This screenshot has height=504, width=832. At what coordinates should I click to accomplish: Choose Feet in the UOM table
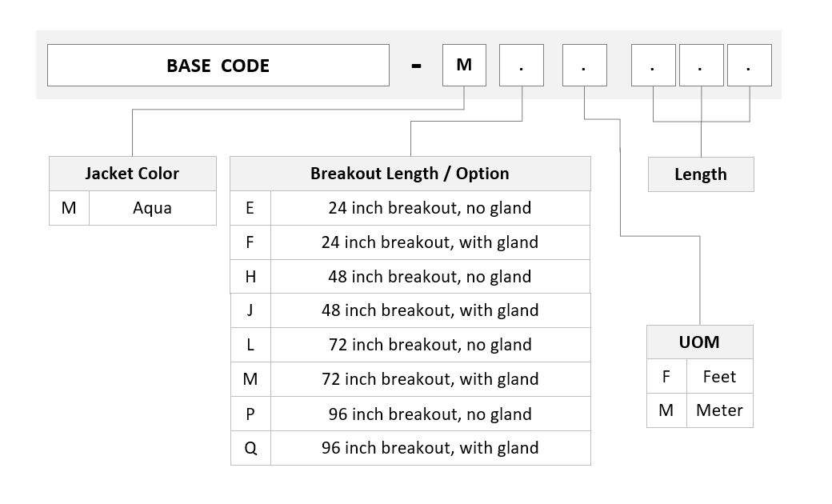700,376
